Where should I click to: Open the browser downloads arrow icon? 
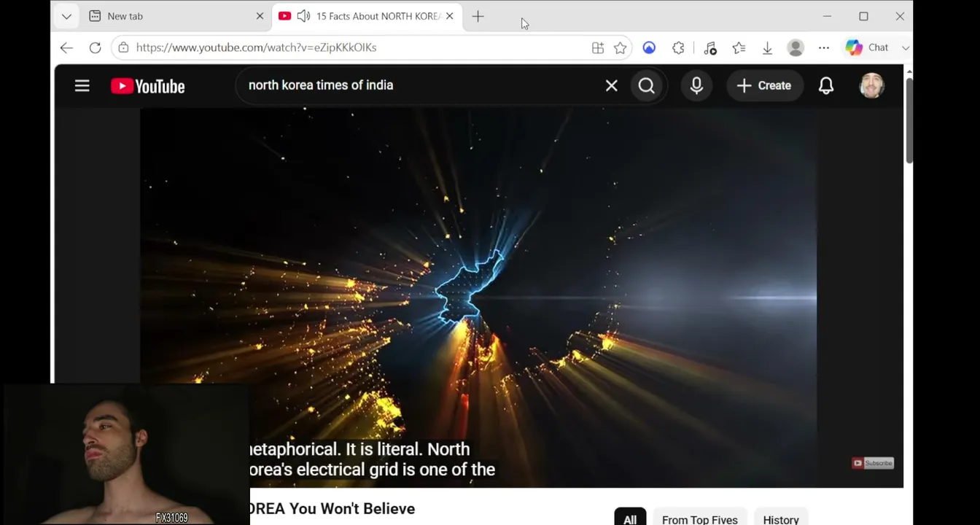coord(767,47)
